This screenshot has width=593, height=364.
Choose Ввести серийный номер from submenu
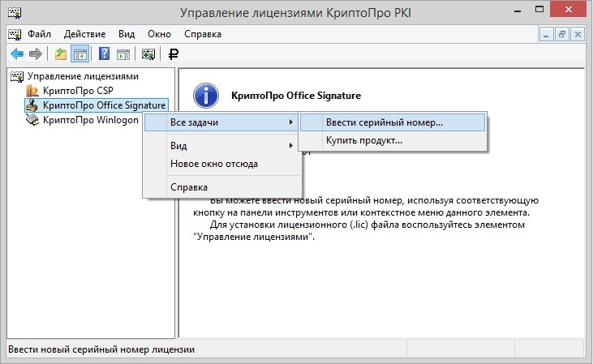[385, 122]
